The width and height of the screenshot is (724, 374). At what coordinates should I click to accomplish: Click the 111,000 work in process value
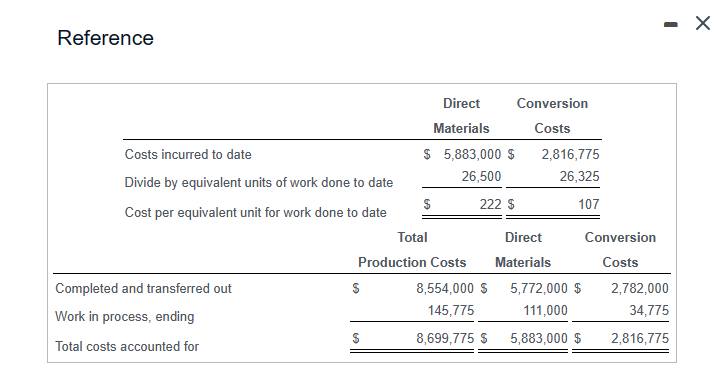pos(545,310)
